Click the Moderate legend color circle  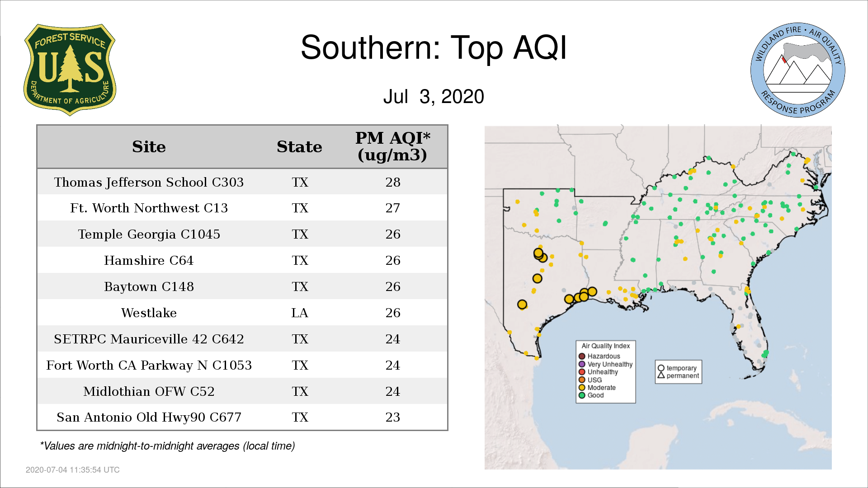[582, 388]
